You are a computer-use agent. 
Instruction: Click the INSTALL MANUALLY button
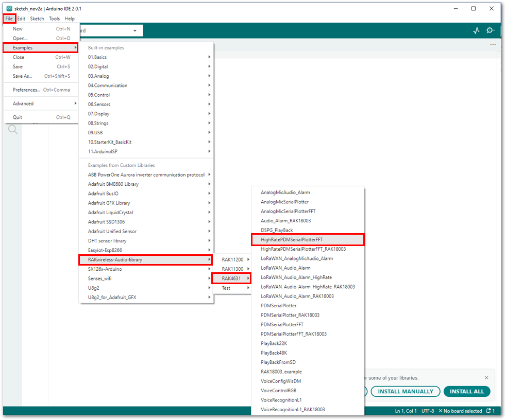pos(406,392)
